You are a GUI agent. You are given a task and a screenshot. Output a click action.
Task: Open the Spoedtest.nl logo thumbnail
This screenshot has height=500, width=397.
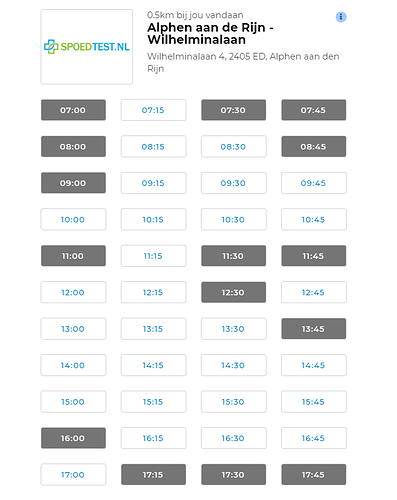tap(87, 47)
